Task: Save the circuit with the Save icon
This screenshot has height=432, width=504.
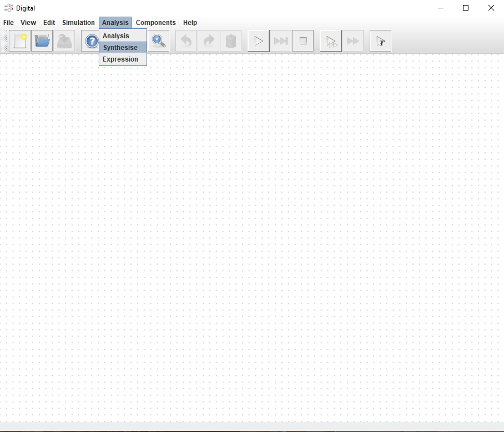Action: [64, 41]
